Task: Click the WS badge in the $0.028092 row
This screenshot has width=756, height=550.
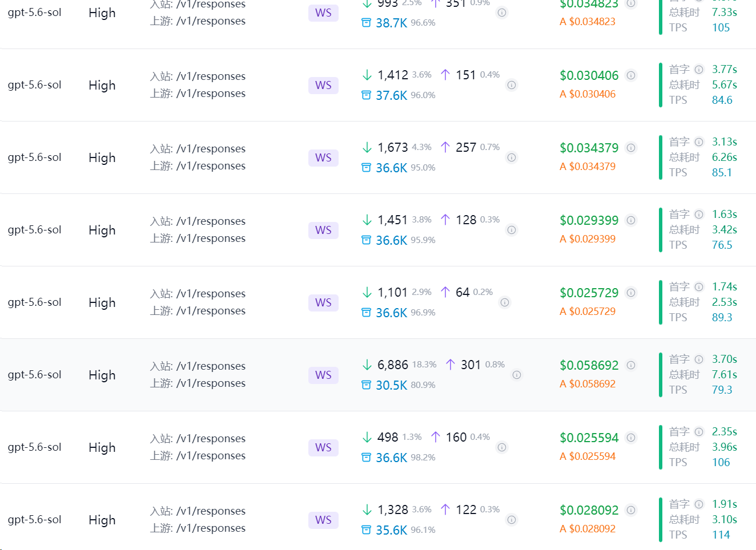Action: pyautogui.click(x=323, y=520)
